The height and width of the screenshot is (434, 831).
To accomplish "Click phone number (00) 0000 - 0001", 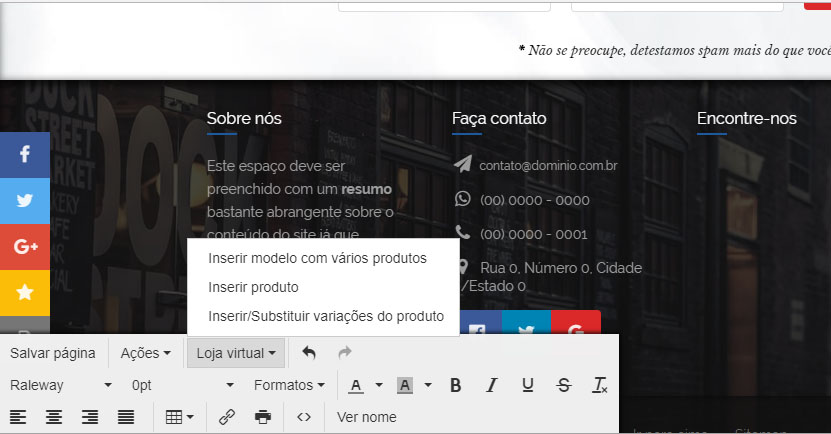I will click(x=533, y=234).
